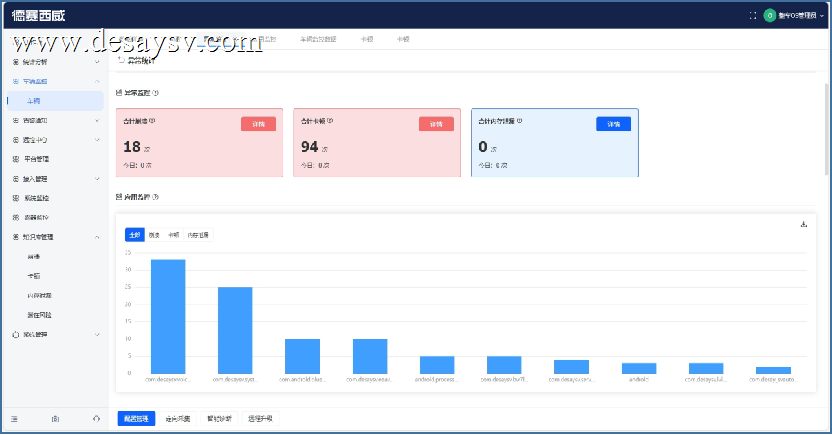Viewport: 832px width, 435px height.
Task: Download the bar chart data
Action: [x=803, y=224]
